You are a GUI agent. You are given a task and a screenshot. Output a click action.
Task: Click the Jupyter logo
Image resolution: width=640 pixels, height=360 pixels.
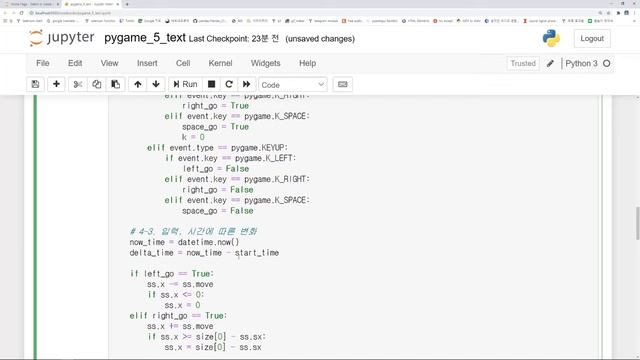pos(62,38)
